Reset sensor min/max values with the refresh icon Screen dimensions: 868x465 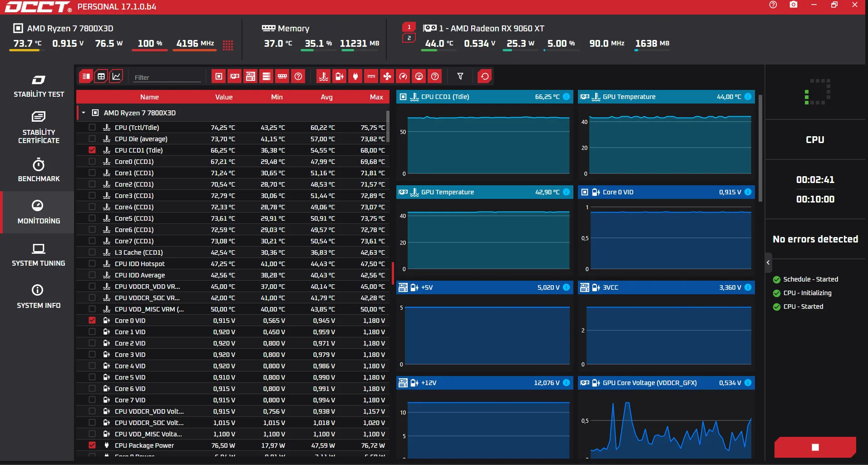coord(485,76)
